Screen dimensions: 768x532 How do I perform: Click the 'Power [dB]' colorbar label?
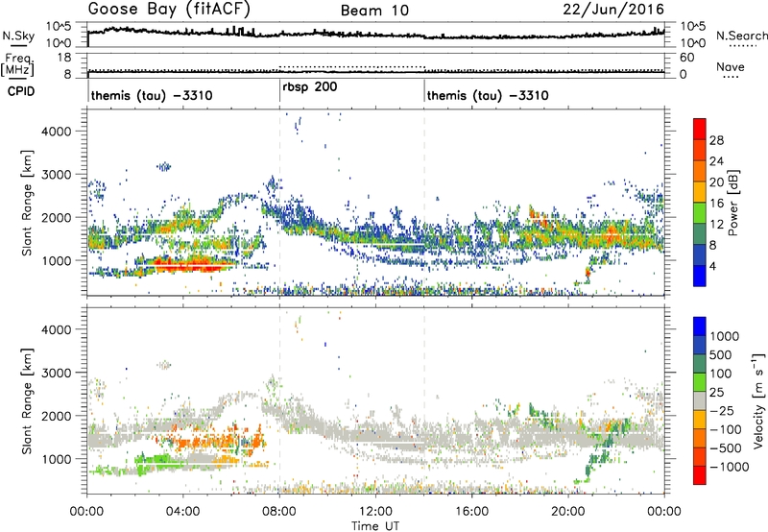click(732, 203)
